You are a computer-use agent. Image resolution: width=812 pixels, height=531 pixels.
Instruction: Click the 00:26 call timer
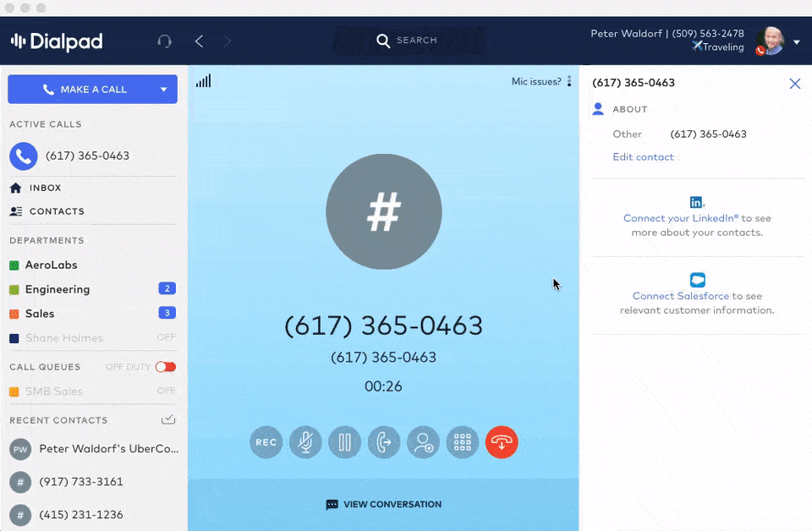[x=383, y=386]
